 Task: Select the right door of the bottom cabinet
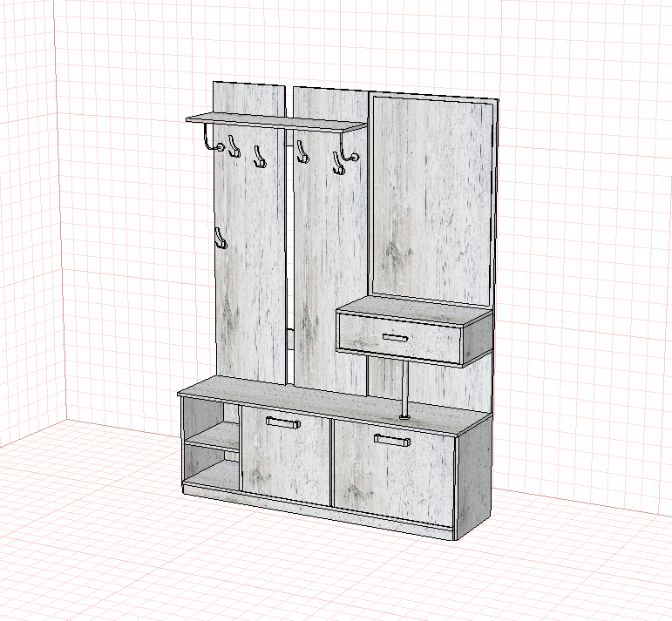tap(393, 474)
